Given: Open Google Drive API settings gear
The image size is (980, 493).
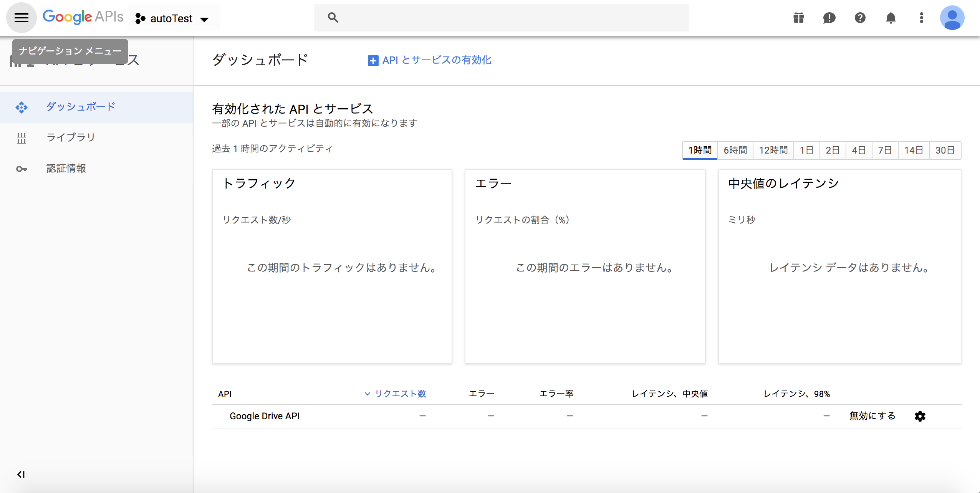Looking at the screenshot, I should tap(920, 416).
